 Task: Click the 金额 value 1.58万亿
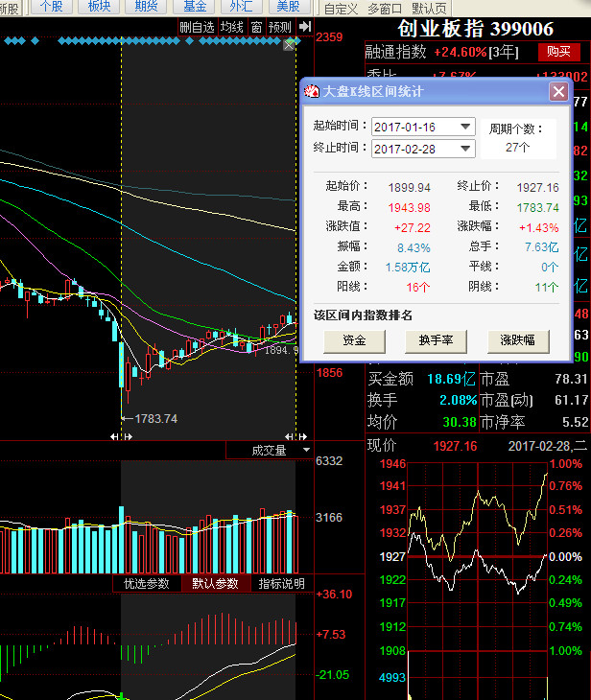pyautogui.click(x=408, y=268)
